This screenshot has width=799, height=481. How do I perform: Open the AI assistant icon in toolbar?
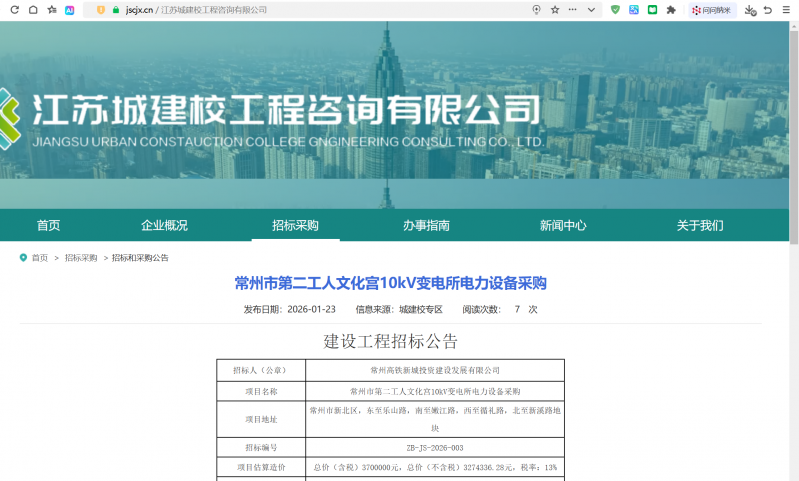tap(69, 9)
